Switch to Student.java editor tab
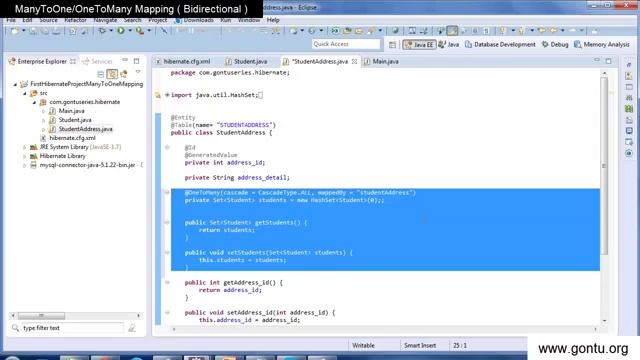This screenshot has width=640, height=360. 246,61
